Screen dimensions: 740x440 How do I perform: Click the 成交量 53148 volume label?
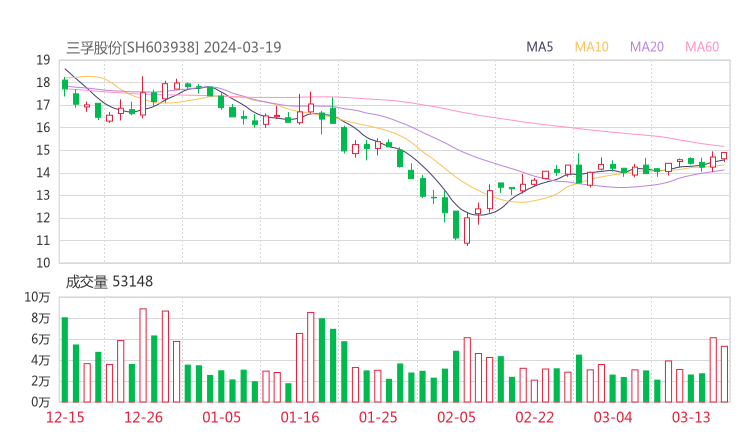tap(110, 282)
